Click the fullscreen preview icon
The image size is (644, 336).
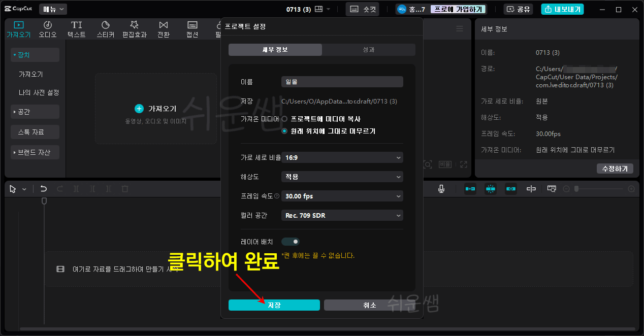pyautogui.click(x=463, y=164)
